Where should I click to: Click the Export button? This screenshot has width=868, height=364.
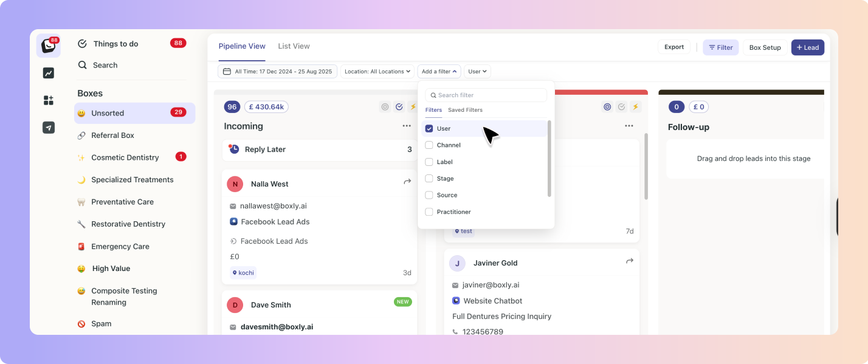(x=674, y=47)
